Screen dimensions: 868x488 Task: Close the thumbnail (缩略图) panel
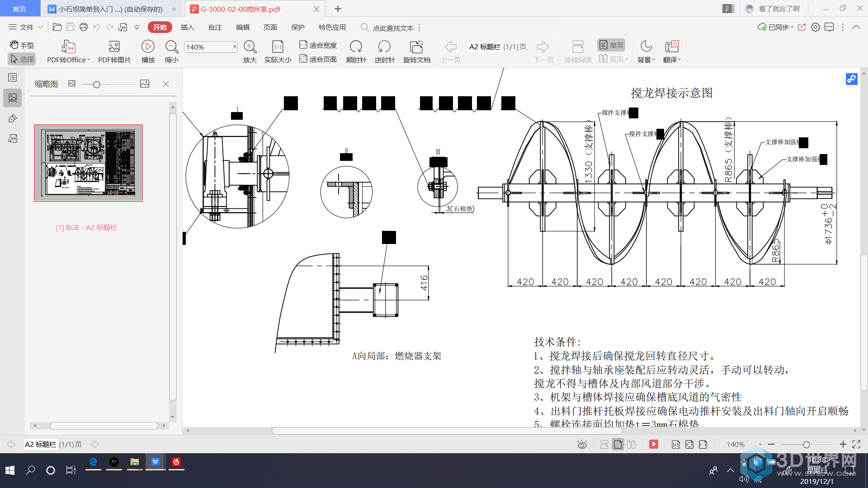(x=166, y=84)
